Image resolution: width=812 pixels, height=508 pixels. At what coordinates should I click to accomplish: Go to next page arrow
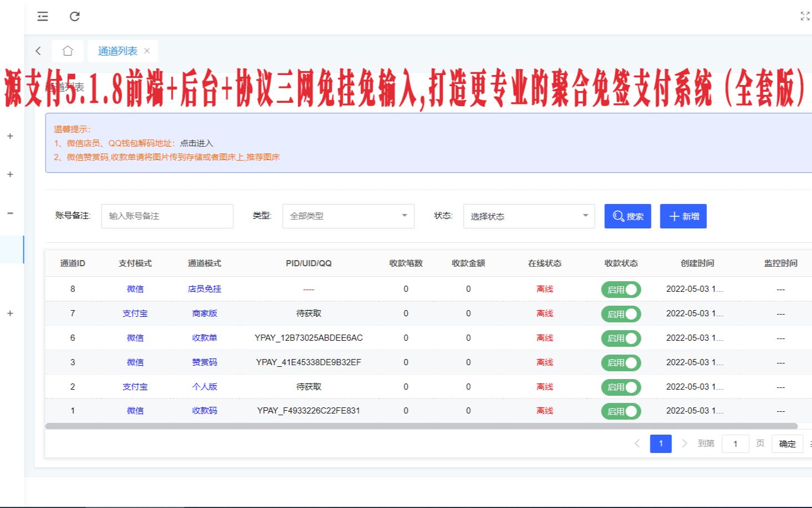[x=684, y=444]
